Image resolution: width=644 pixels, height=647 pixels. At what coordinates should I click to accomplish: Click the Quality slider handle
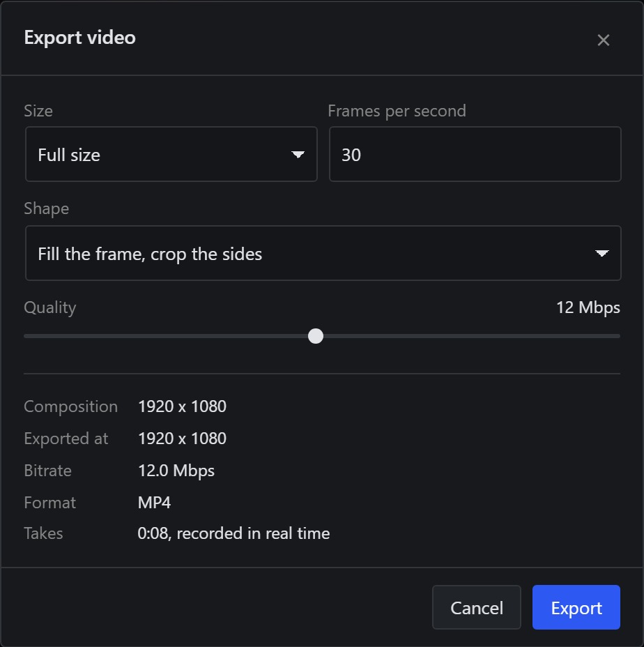click(316, 336)
